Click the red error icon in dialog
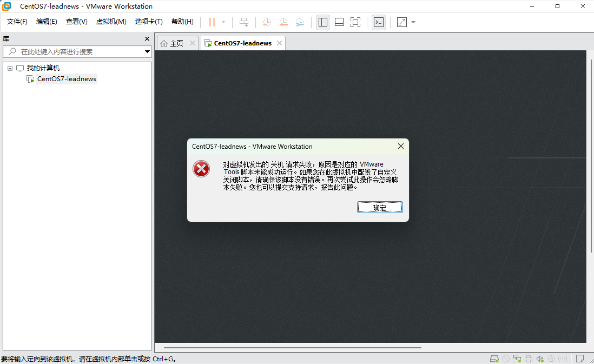The width and height of the screenshot is (594, 364). 201,169
